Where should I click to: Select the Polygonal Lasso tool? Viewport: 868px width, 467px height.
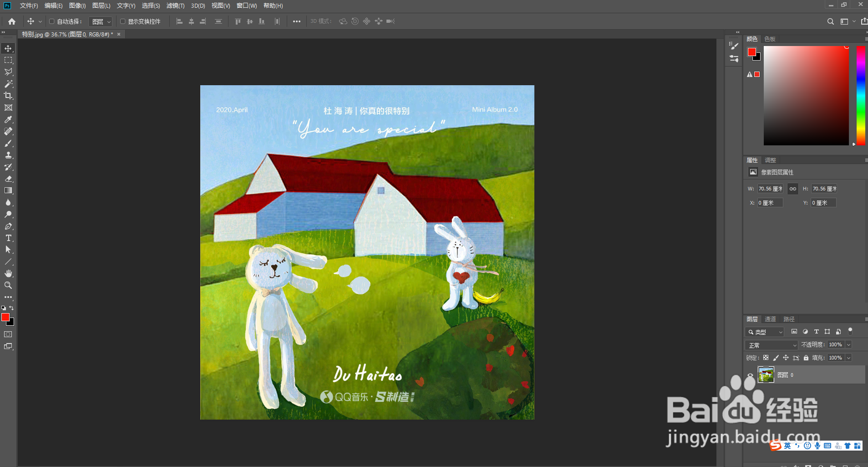coord(8,72)
